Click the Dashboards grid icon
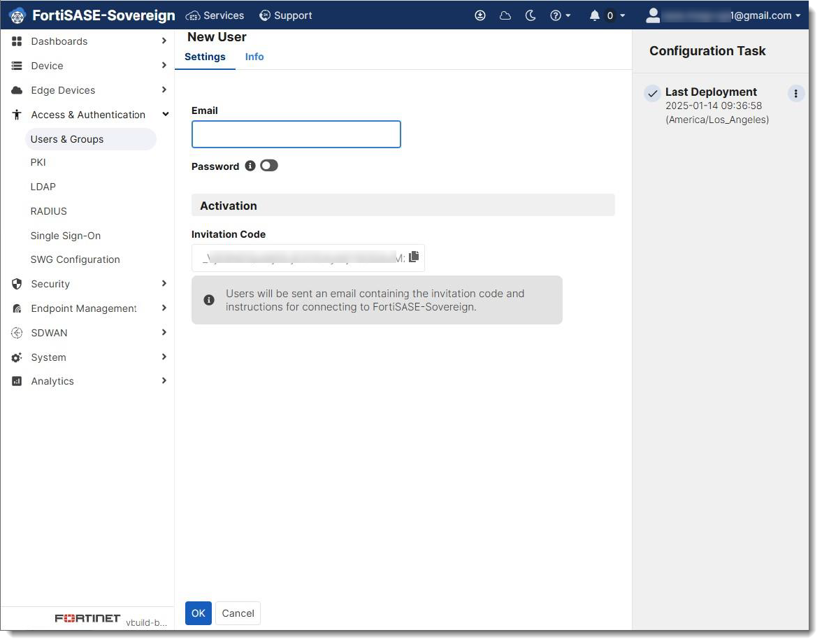Image resolution: width=822 pixels, height=644 pixels. pyautogui.click(x=17, y=41)
